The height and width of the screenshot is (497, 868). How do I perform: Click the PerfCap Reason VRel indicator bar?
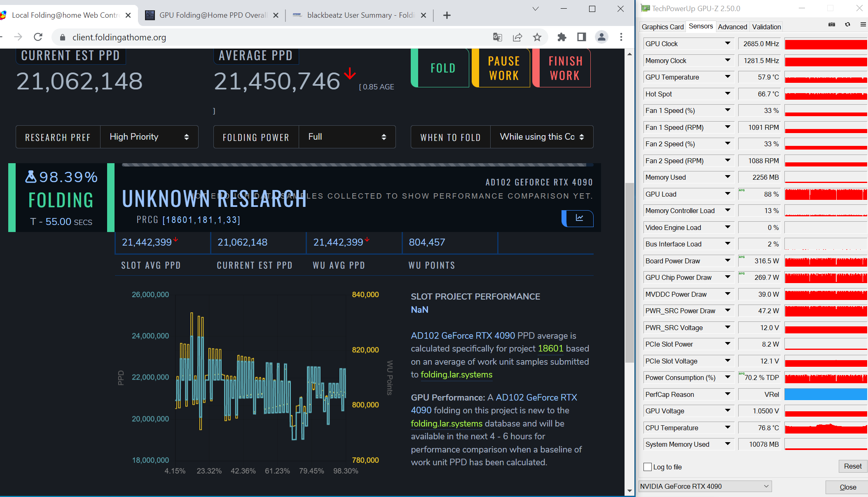point(826,394)
